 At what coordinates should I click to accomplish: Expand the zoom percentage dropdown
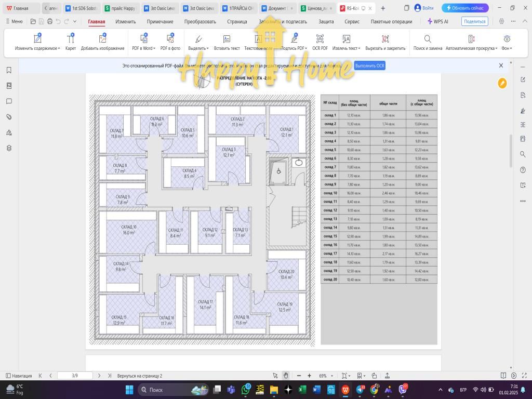(x=330, y=376)
